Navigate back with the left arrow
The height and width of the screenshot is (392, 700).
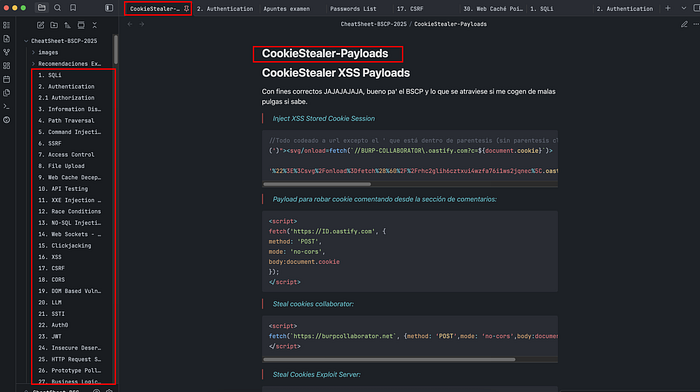click(x=130, y=24)
